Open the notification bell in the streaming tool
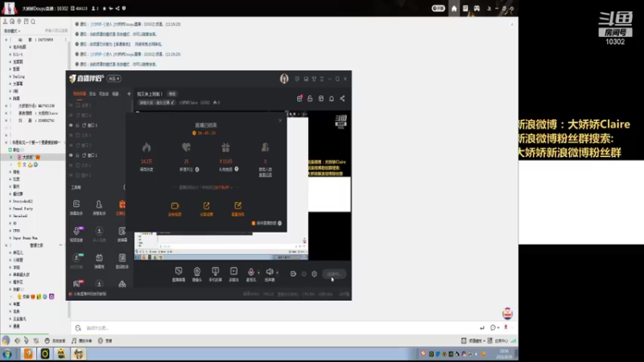This screenshot has height=362, width=644. [x=332, y=98]
